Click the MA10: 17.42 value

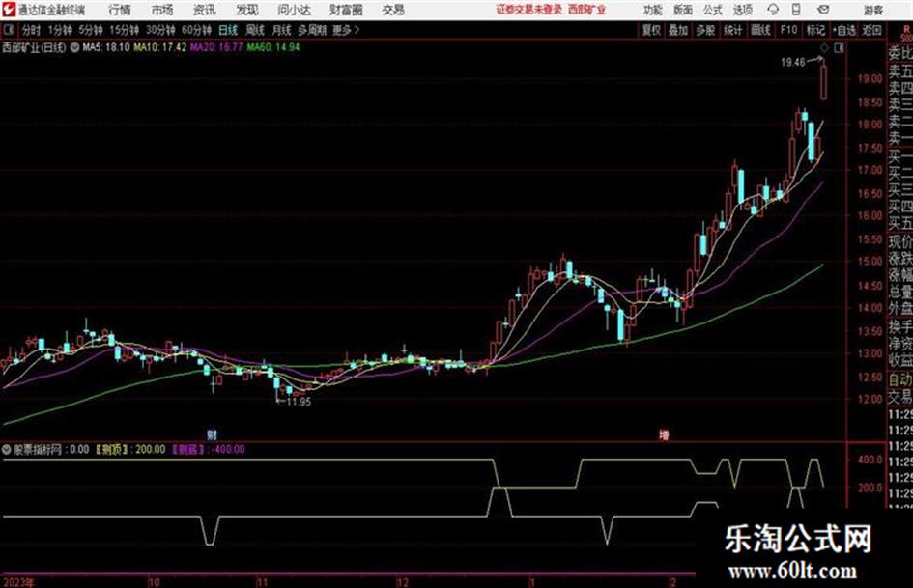click(159, 47)
